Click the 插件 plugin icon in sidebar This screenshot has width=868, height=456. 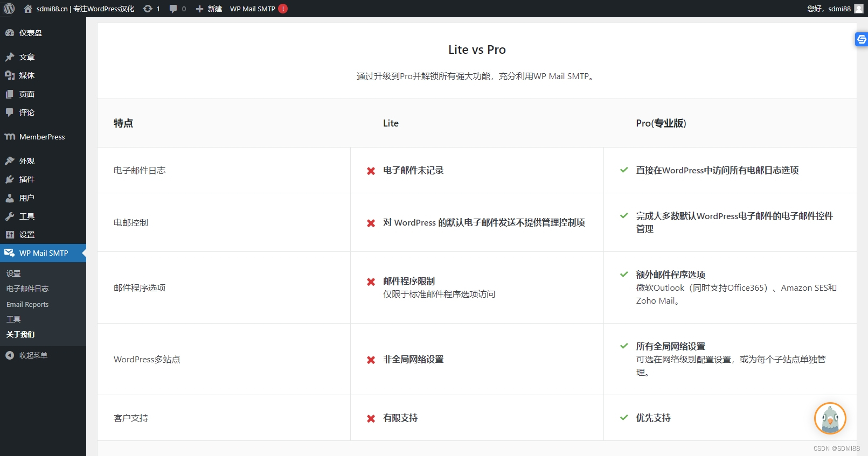[x=10, y=179]
